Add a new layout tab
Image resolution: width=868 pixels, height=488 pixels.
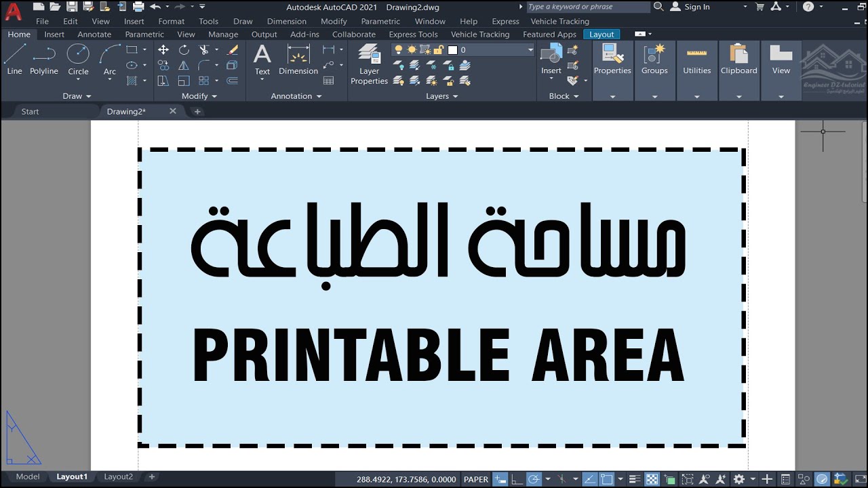pos(151,476)
